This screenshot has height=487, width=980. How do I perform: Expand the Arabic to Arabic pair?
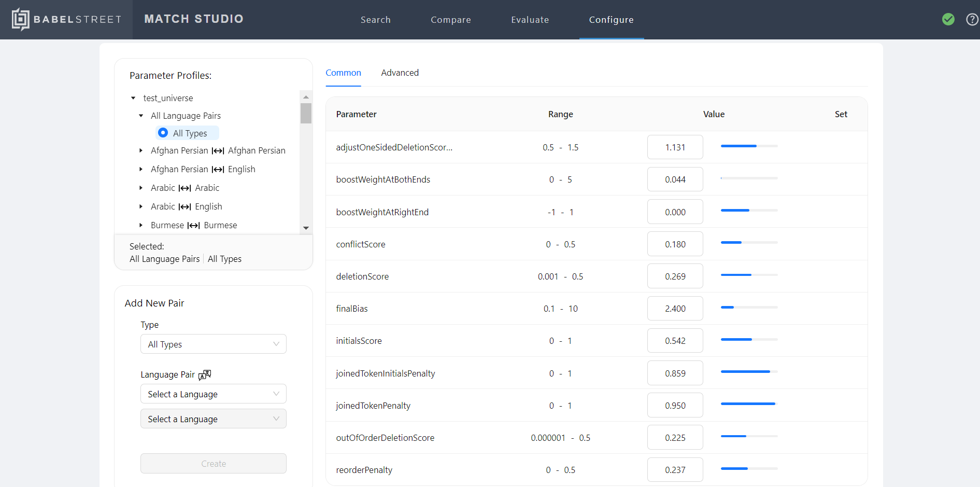(141, 188)
